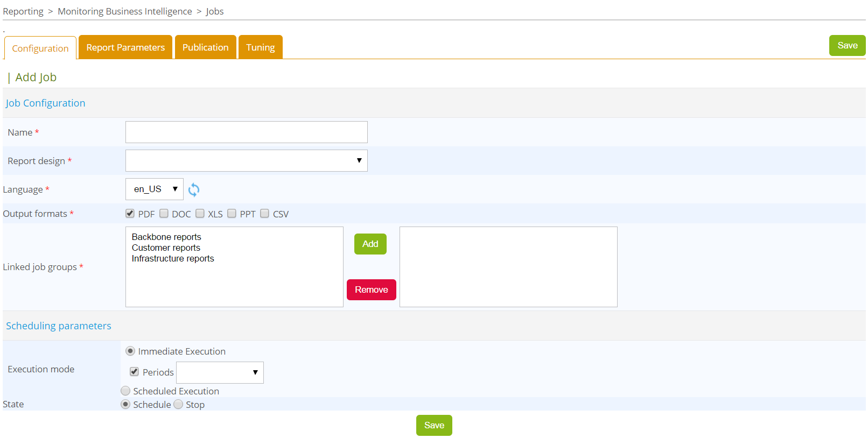The image size is (868, 438).
Task: Select Scheduled Execution radio button
Action: pos(125,391)
